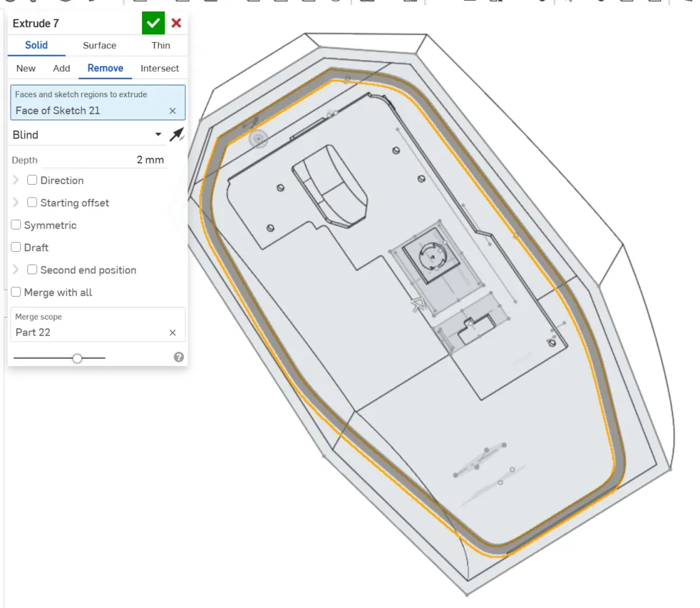Expand the Second end position chevron
Image resolution: width=700 pixels, height=608 pixels.
pos(16,270)
